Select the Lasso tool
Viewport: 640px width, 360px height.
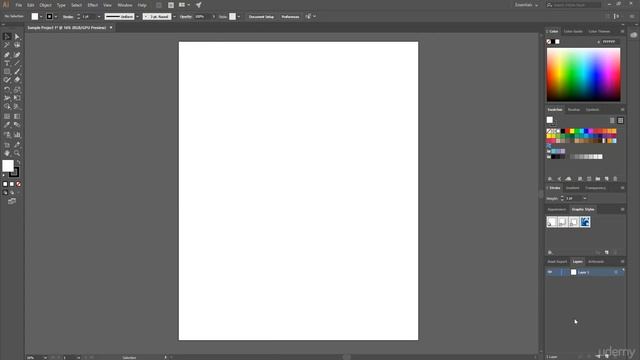tap(17, 45)
